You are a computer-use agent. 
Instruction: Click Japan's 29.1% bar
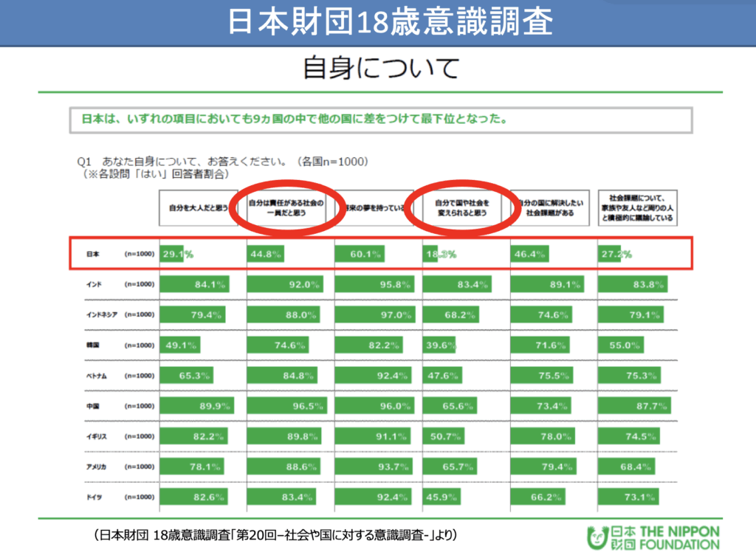click(x=171, y=254)
